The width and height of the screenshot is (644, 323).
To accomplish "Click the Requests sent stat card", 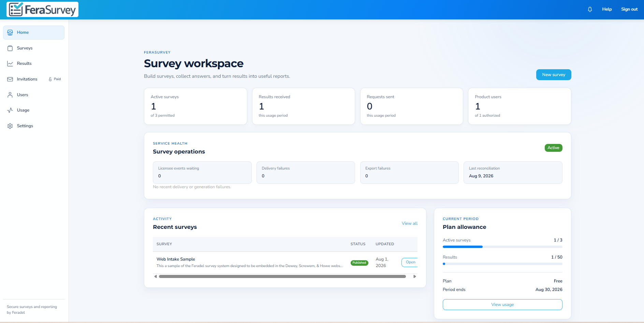I will [x=412, y=106].
